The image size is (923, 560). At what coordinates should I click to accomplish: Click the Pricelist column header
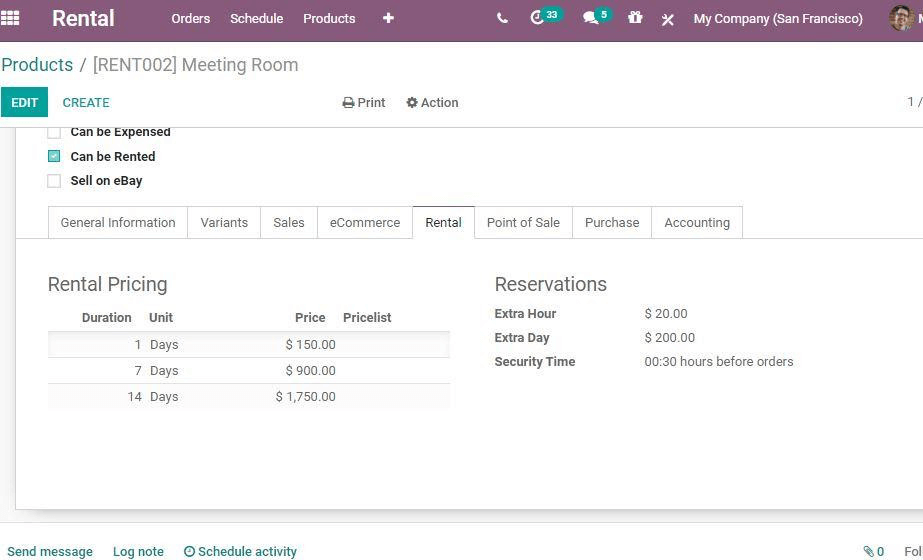367,317
